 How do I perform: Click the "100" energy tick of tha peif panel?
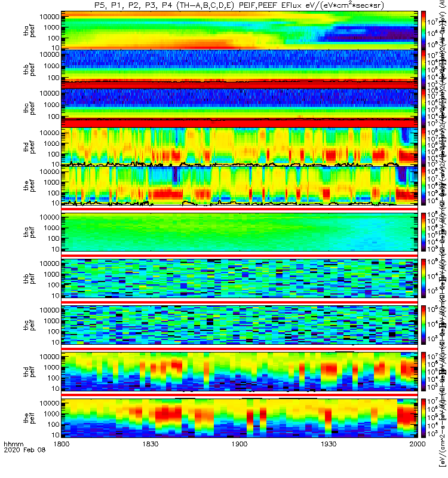click(53, 238)
